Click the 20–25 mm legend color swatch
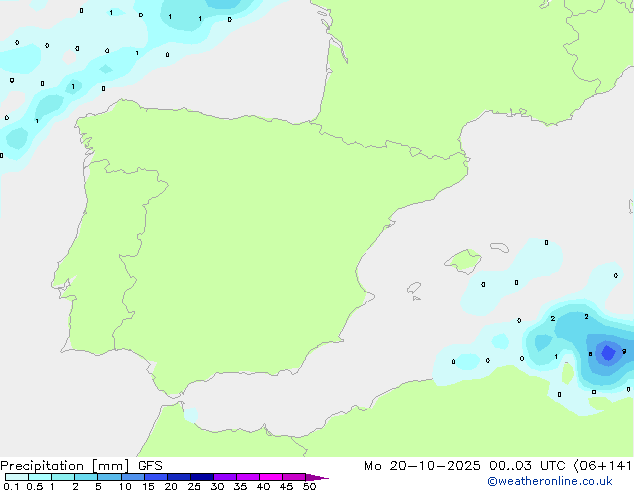 coord(179,477)
